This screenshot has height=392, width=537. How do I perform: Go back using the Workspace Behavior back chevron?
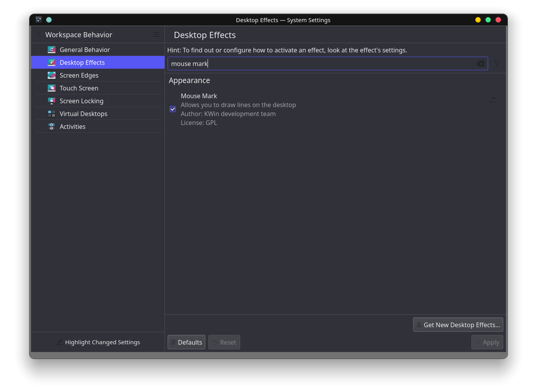click(38, 35)
